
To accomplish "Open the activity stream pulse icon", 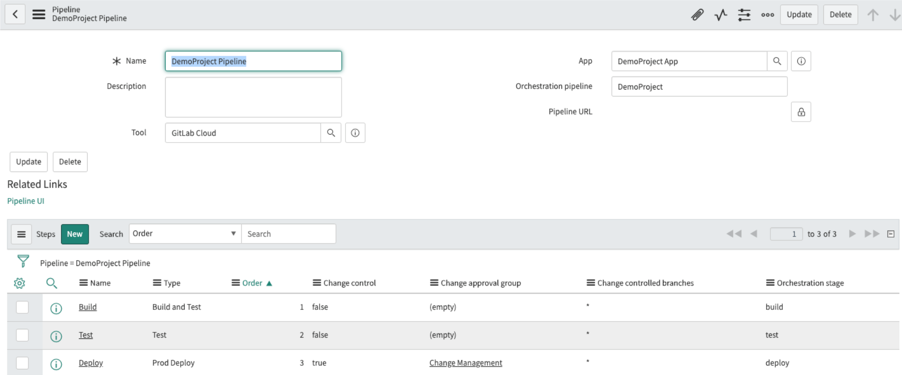I will 721,15.
